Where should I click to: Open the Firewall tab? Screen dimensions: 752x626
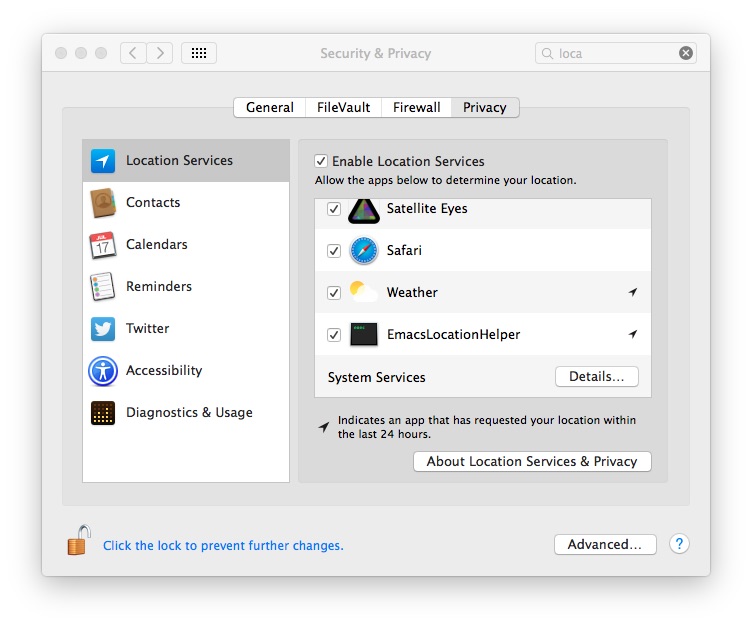click(416, 108)
